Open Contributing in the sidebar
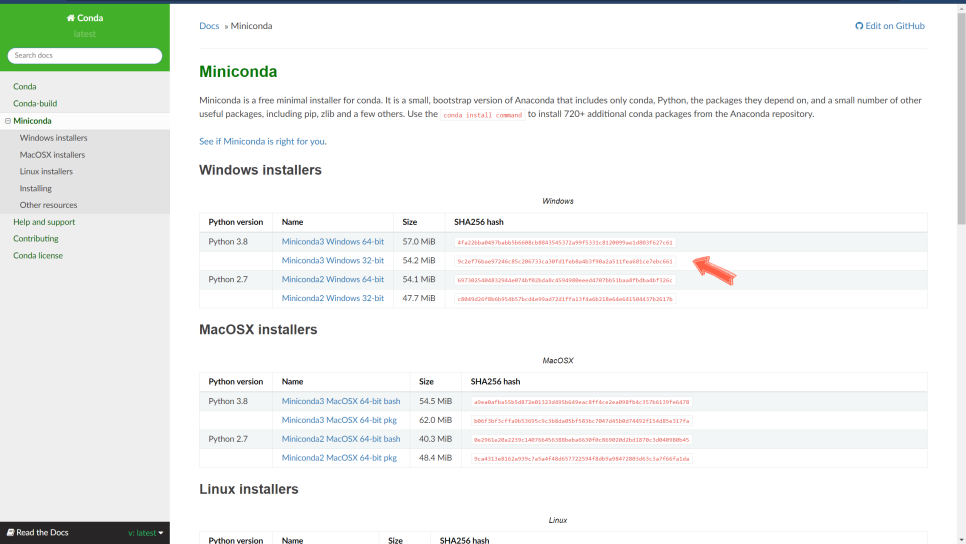966x544 pixels. tap(36, 238)
